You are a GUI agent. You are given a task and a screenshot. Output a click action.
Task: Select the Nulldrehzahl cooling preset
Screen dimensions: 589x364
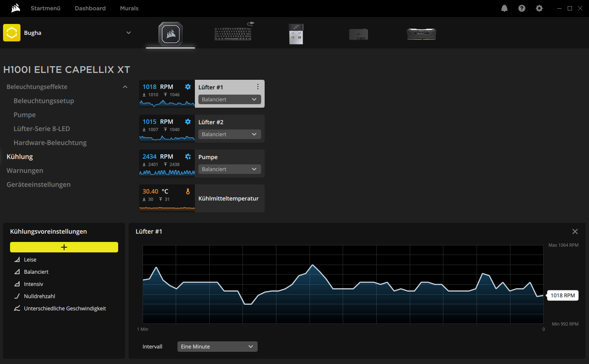39,296
